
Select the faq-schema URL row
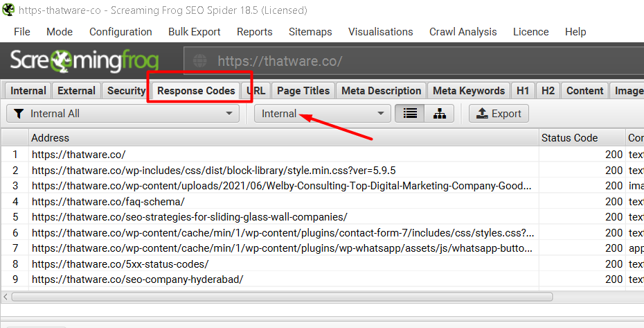(x=283, y=202)
